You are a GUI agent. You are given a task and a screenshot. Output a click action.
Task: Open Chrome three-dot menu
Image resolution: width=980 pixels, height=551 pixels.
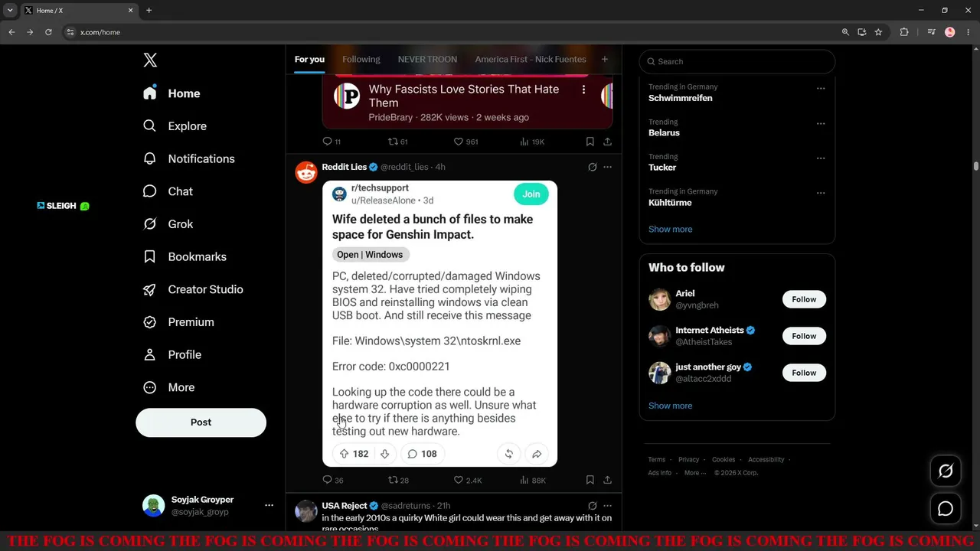(967, 32)
